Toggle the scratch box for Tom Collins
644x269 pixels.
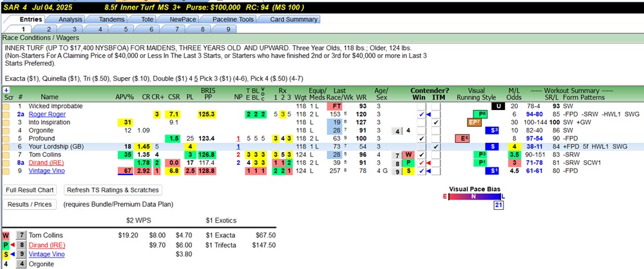point(6,155)
